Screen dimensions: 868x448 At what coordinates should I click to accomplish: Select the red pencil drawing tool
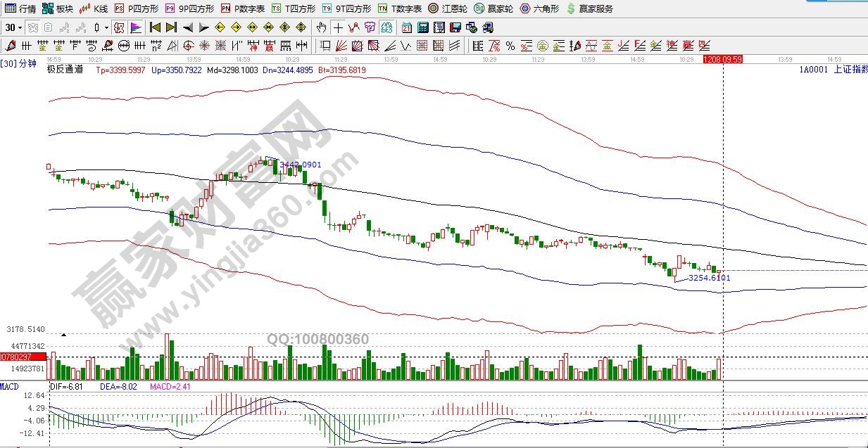point(10,46)
